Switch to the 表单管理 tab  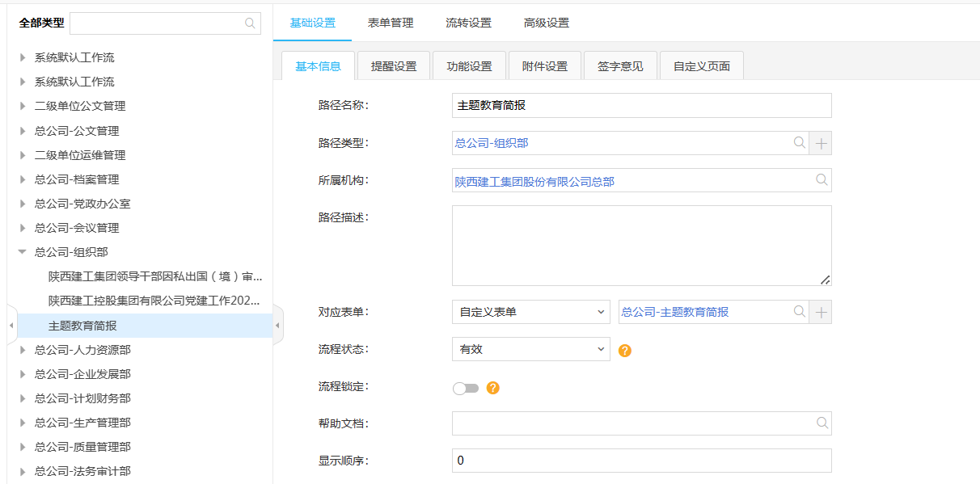tap(391, 23)
